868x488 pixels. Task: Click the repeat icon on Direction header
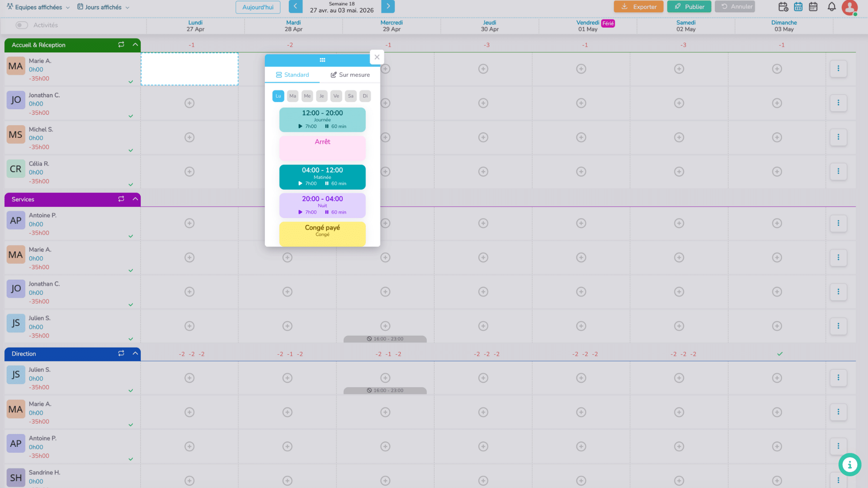(121, 354)
